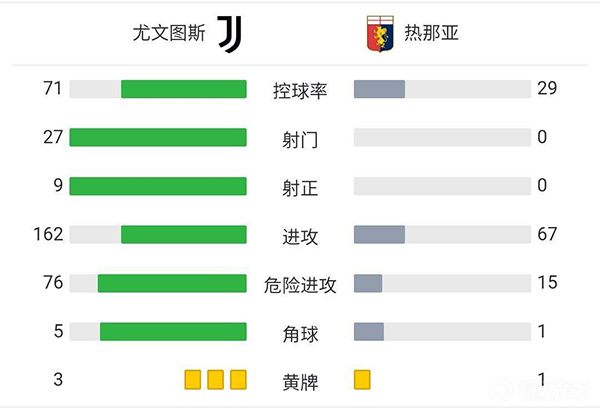Click Juventus's middle yellow card icon
This screenshot has width=600, height=408.
click(x=215, y=379)
